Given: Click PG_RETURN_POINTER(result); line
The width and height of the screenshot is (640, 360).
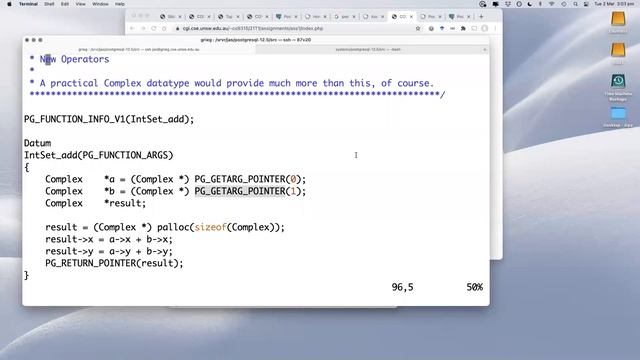Looking at the screenshot, I should 114,263.
